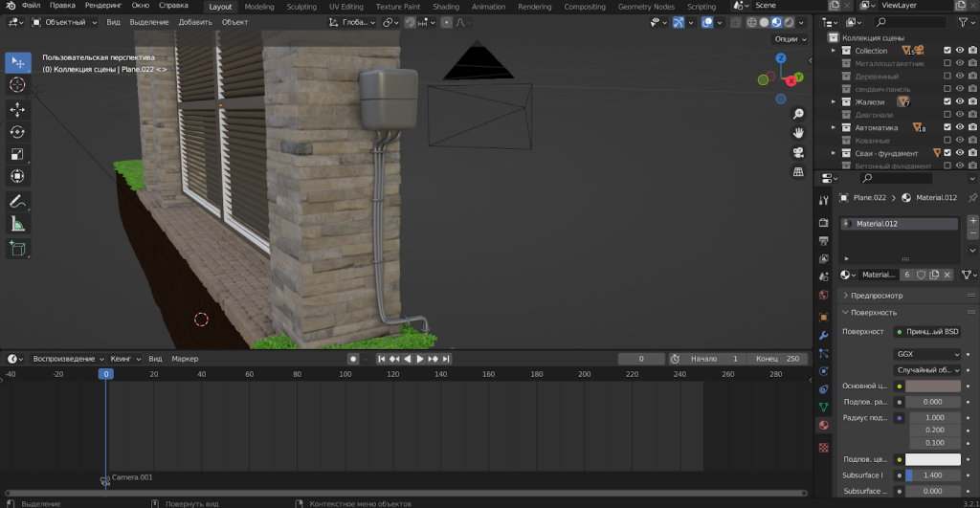Select the Scale tool
The height and width of the screenshot is (508, 980).
(x=17, y=154)
